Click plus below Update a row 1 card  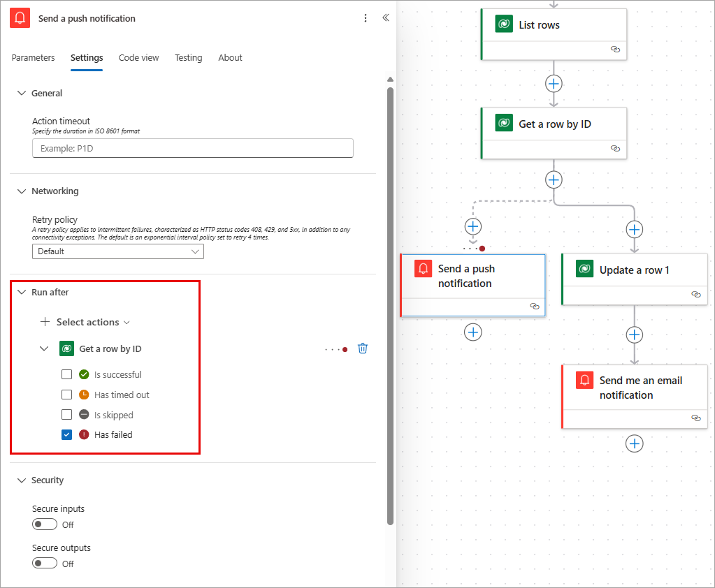(x=635, y=335)
